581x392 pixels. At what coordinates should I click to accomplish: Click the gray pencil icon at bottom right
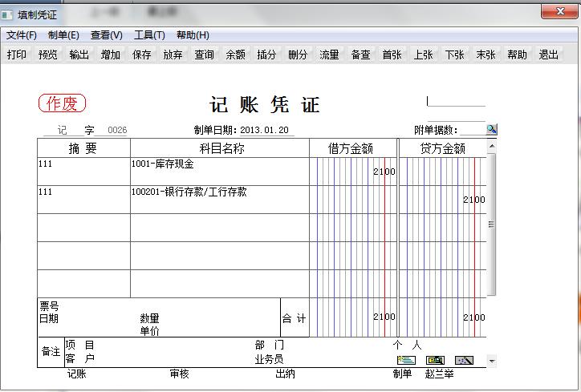point(464,360)
